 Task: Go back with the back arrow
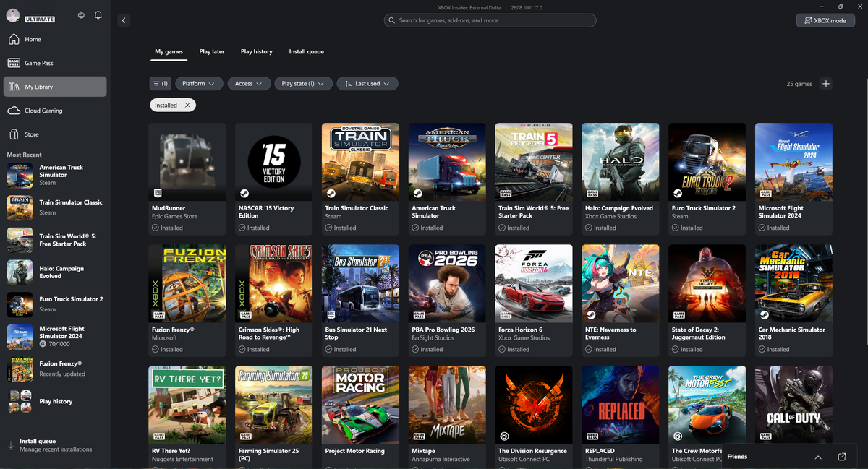[x=124, y=20]
